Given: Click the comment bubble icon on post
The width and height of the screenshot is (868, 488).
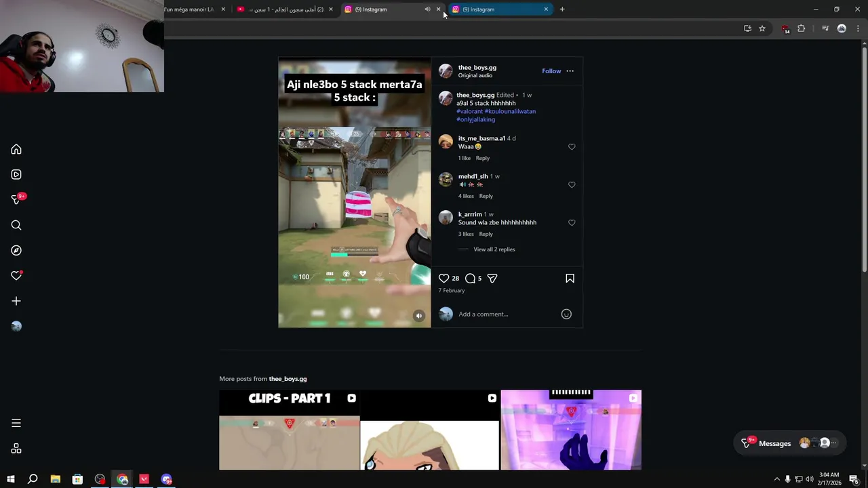Looking at the screenshot, I should click(x=470, y=279).
